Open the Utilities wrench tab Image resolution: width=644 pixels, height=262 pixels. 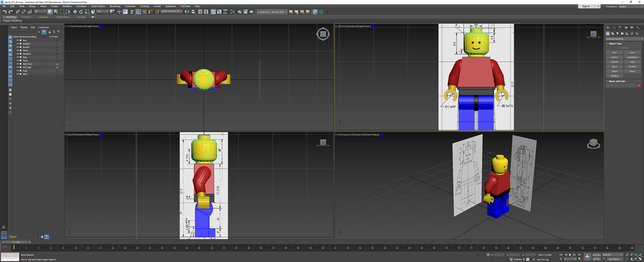click(x=638, y=27)
